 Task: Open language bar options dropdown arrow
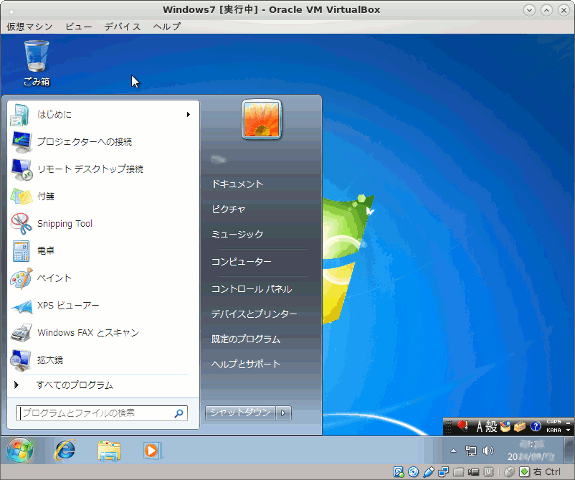tap(568, 430)
